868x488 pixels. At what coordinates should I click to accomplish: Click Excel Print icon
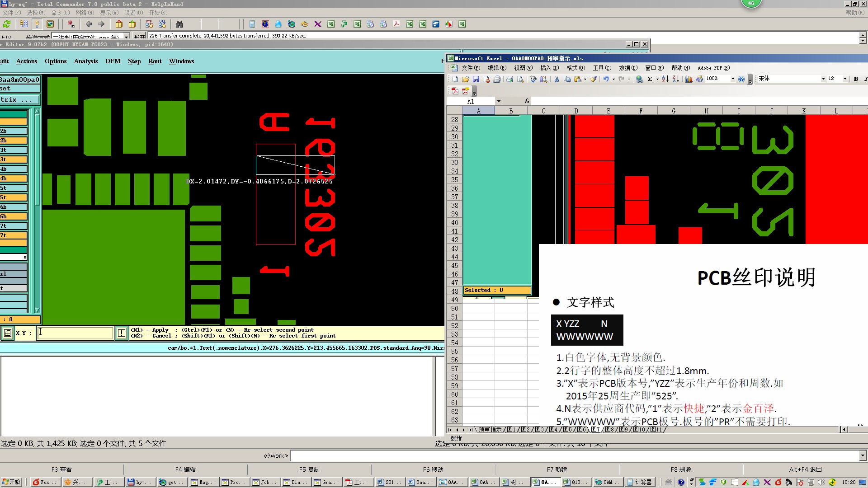(509, 79)
